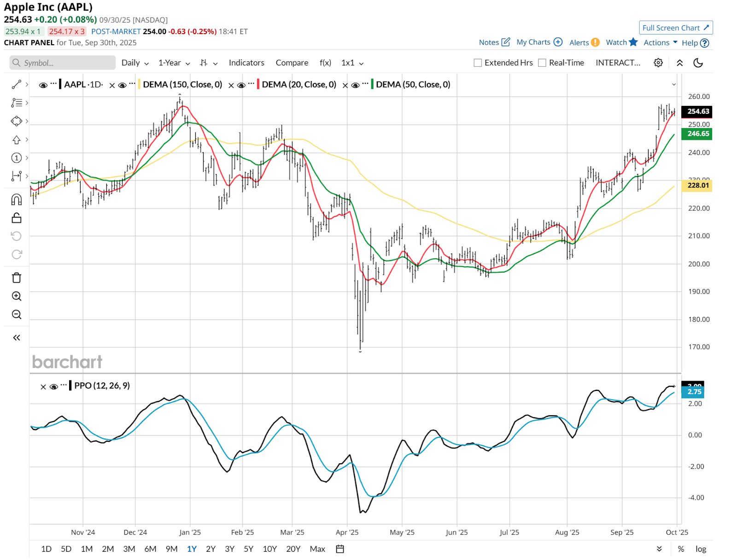Viewport: 737px width, 560px height.
Task: Select the measure range tool
Action: coord(16,176)
